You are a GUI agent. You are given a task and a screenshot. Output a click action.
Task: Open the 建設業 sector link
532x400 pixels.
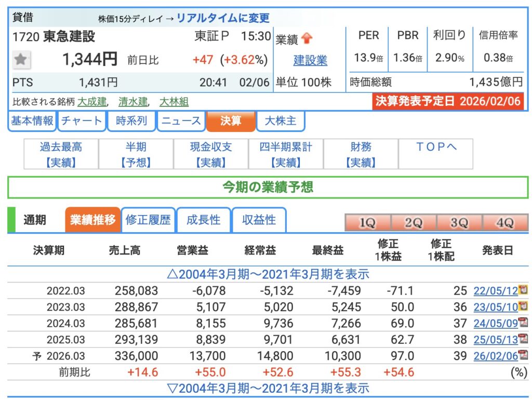pyautogui.click(x=310, y=60)
